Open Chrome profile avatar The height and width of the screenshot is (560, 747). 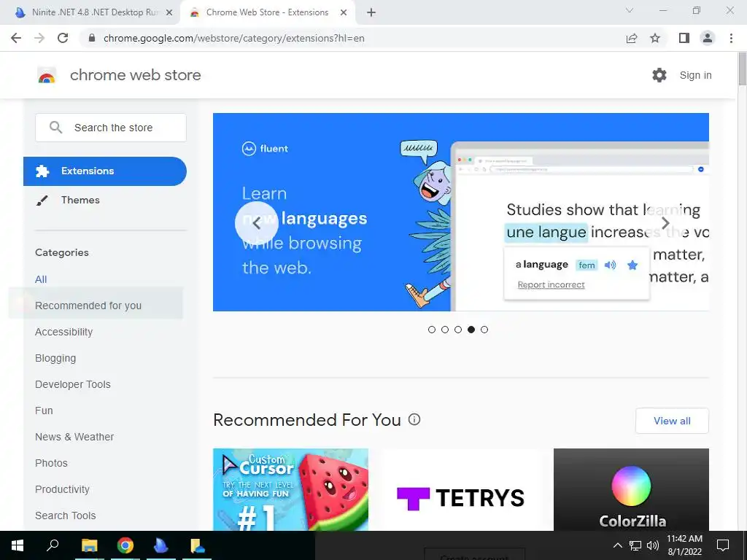coord(708,38)
